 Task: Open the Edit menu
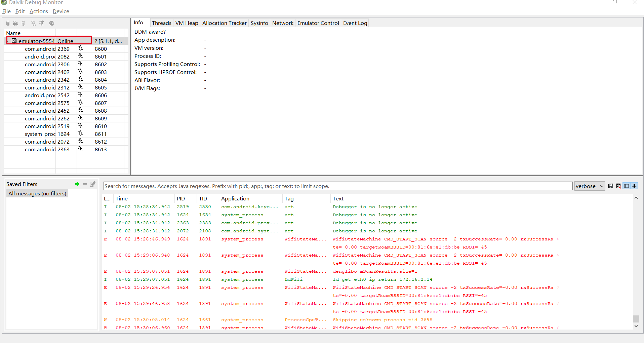coord(20,11)
